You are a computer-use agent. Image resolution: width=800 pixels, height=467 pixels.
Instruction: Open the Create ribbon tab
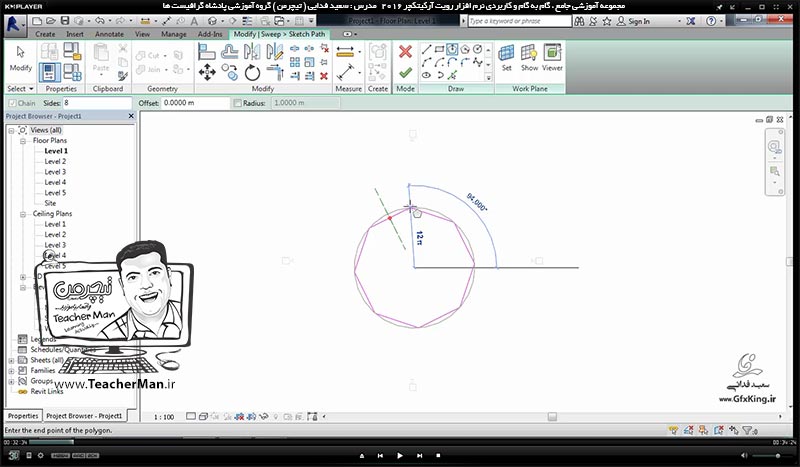point(45,34)
